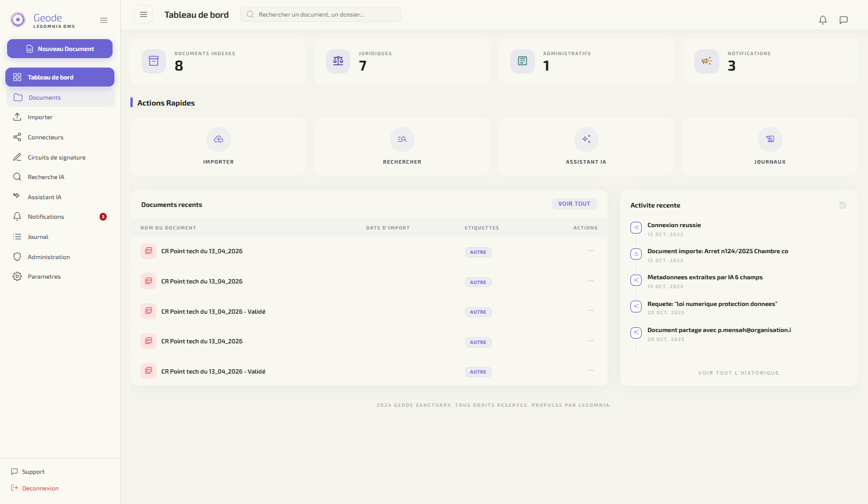Open Importer in the sidebar
This screenshot has width=868, height=504.
[x=60, y=117]
